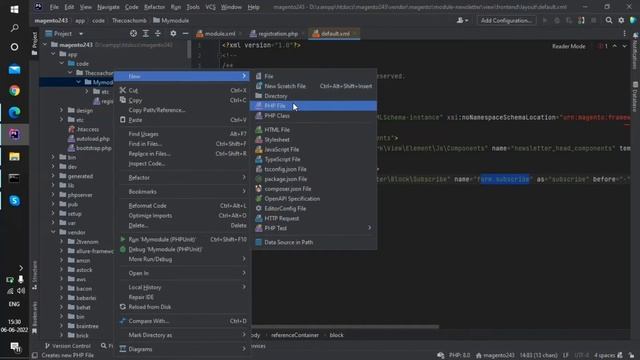
Task: Open Project panel options gear
Action: tap(173, 33)
